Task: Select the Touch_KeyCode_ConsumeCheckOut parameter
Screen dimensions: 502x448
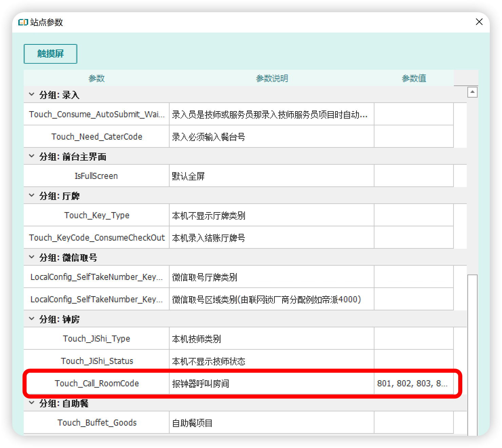Action: click(x=97, y=238)
